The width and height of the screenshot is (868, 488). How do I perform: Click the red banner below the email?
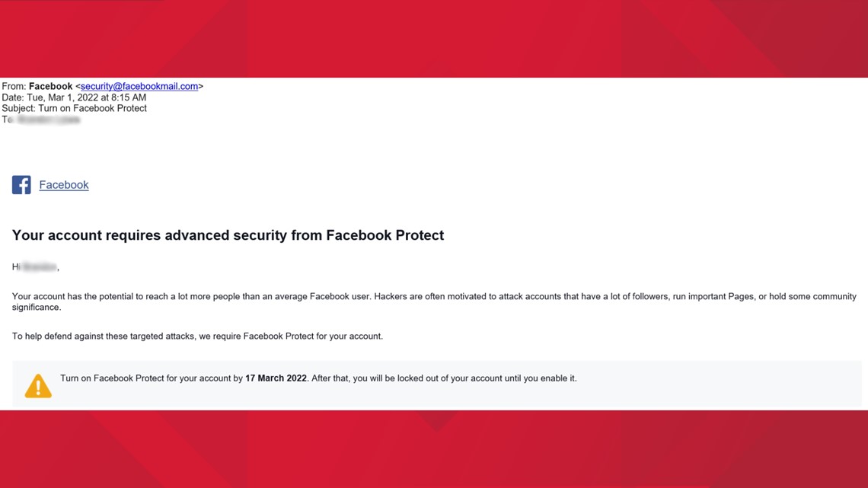434,449
